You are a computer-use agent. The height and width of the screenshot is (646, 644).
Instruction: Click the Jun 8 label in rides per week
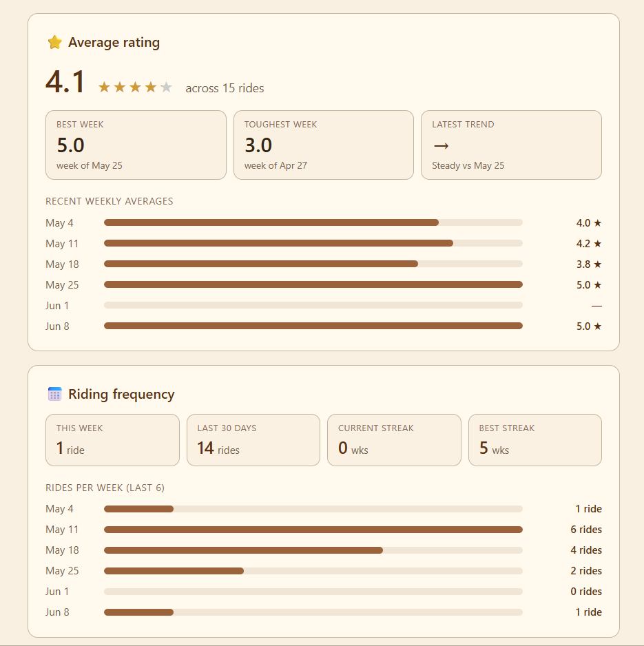[x=57, y=612]
